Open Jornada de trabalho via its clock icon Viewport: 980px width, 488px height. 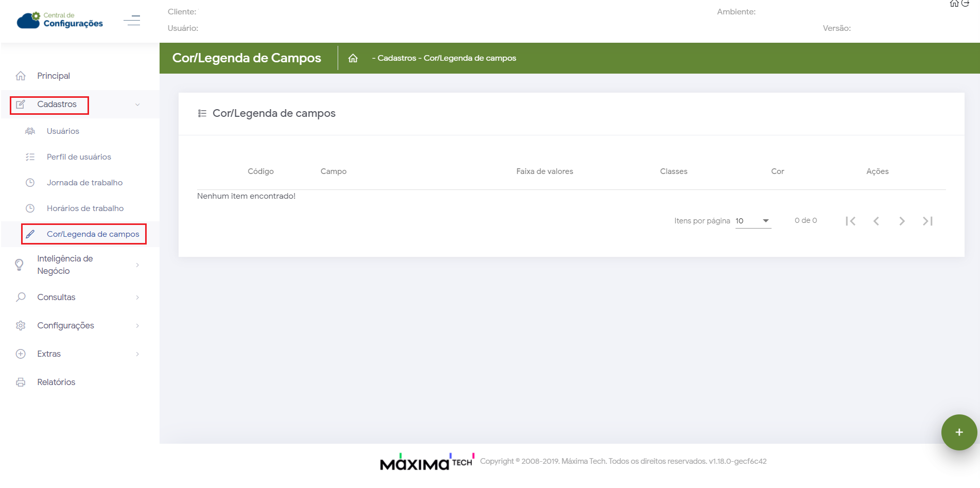[x=30, y=183]
